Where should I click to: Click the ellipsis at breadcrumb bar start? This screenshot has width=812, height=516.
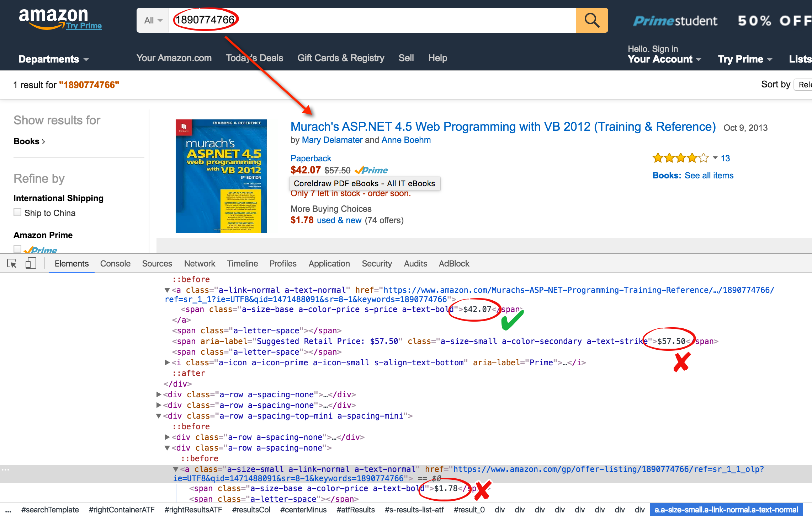pos(8,510)
